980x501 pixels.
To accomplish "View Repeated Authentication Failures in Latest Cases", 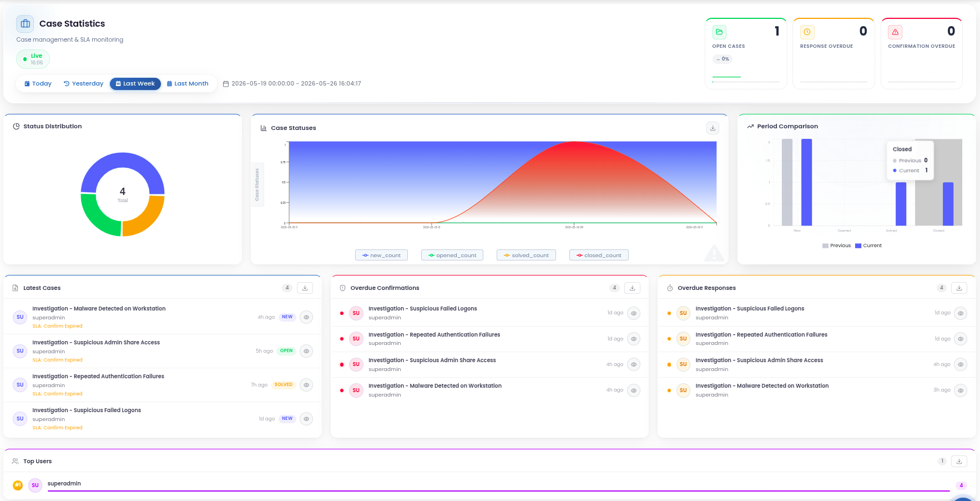I will pyautogui.click(x=306, y=385).
